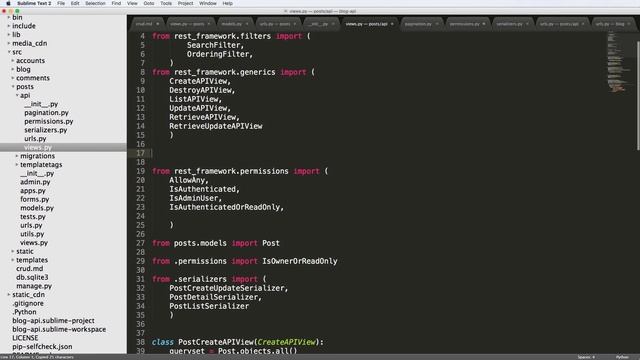Viewport: 640px width, 360px height.
Task: Expand the media_cdn folder
Action: point(9,43)
